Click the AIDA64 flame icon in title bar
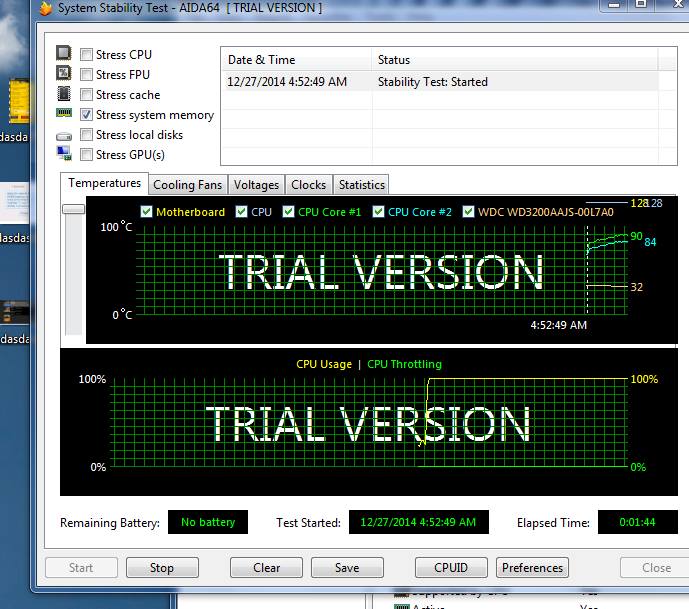689x609 pixels. tap(46, 8)
